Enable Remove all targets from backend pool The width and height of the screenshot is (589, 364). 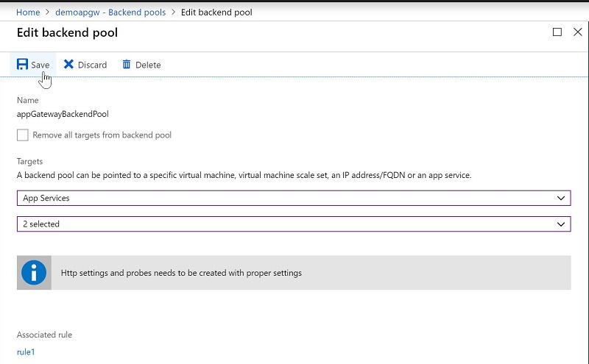[x=23, y=135]
